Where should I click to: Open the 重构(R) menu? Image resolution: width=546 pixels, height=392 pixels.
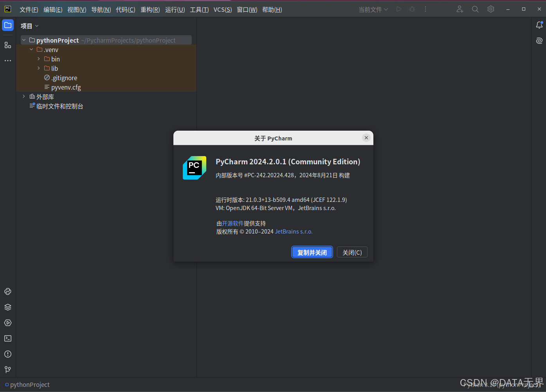click(x=150, y=9)
